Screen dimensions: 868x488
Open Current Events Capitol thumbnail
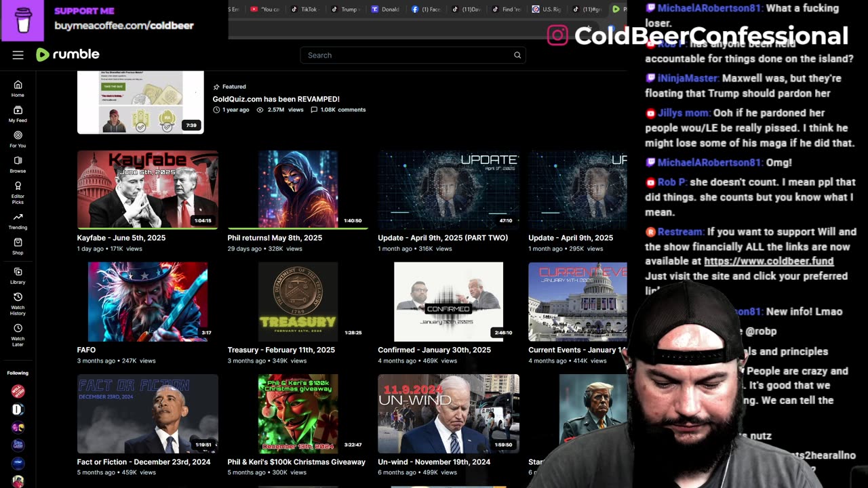578,302
